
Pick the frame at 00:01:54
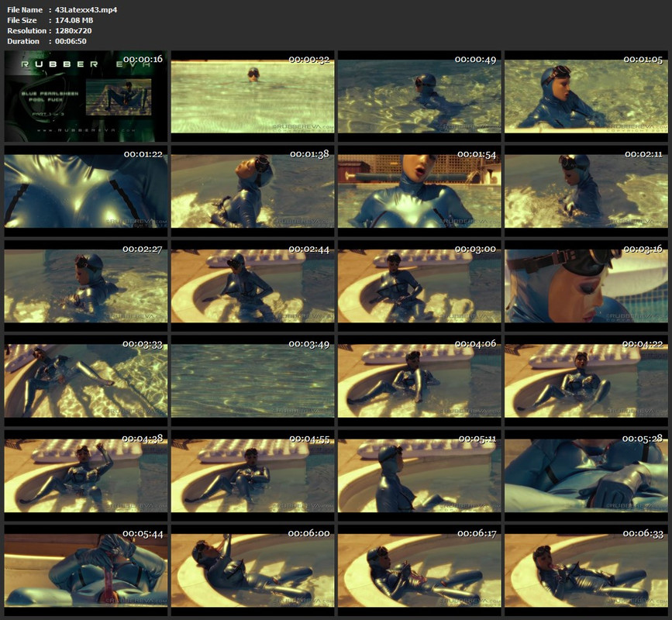coord(419,191)
